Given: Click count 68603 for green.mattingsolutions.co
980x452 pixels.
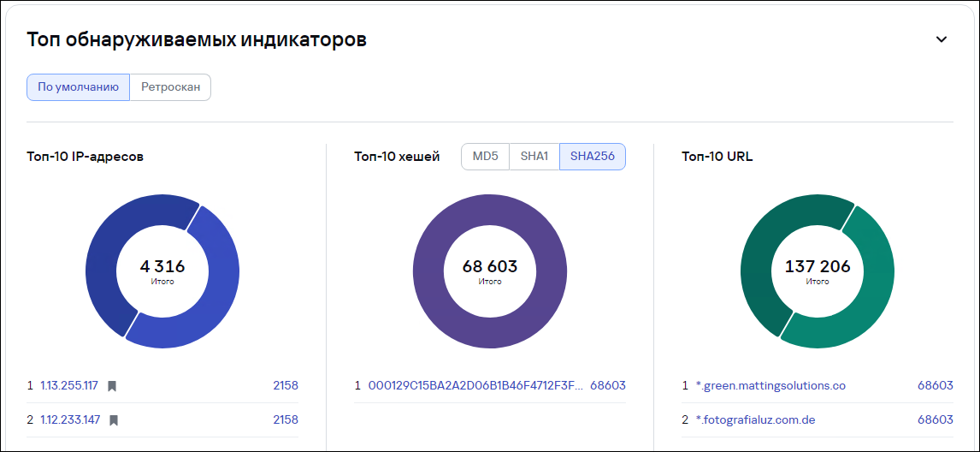Looking at the screenshot, I should click(936, 386).
